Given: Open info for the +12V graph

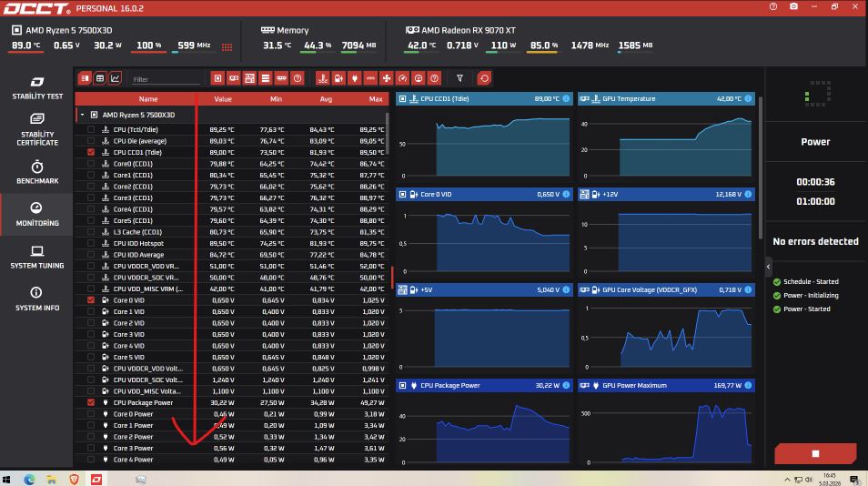Looking at the screenshot, I should (748, 194).
